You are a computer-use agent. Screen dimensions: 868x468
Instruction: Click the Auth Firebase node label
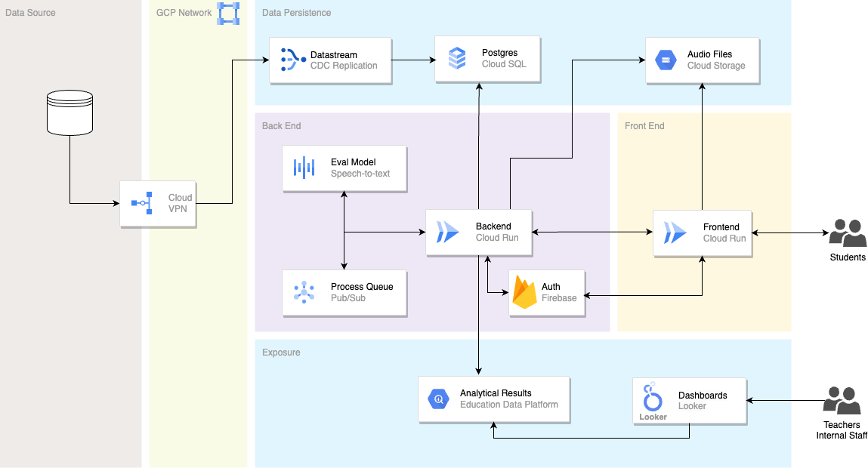point(558,292)
